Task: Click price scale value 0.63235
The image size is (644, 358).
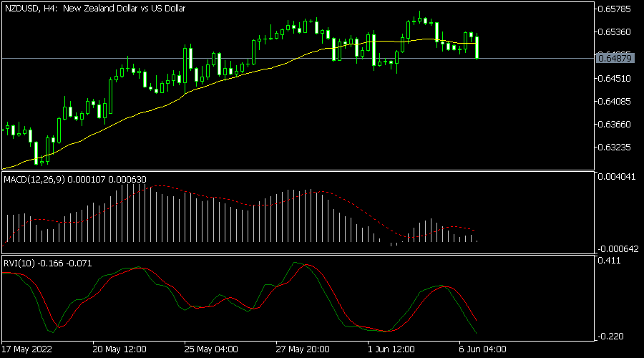Action: tap(615, 147)
